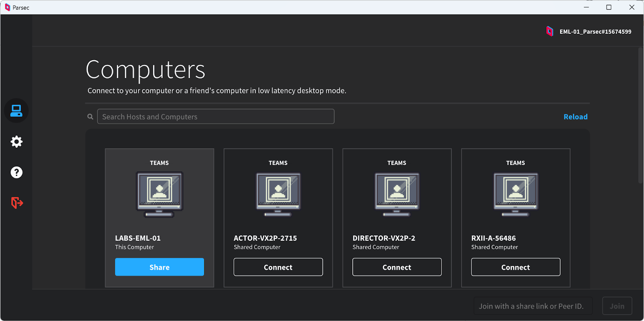This screenshot has height=321, width=644.
Task: Click TEAMS label on DIRECTOR-VX2P-2 card
Action: 397,163
